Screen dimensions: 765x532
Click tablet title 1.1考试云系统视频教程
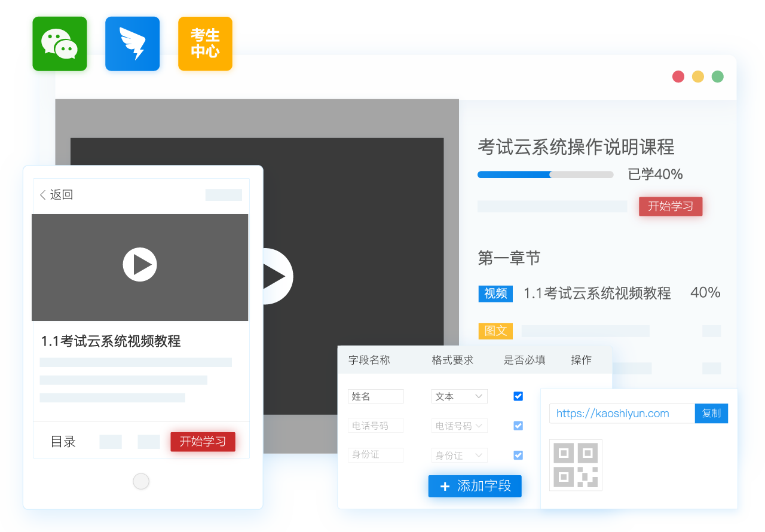[111, 341]
